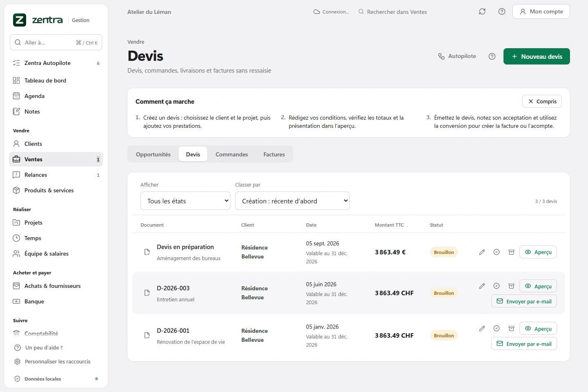
Task: Archive quote D-2026-003
Action: pyautogui.click(x=511, y=286)
